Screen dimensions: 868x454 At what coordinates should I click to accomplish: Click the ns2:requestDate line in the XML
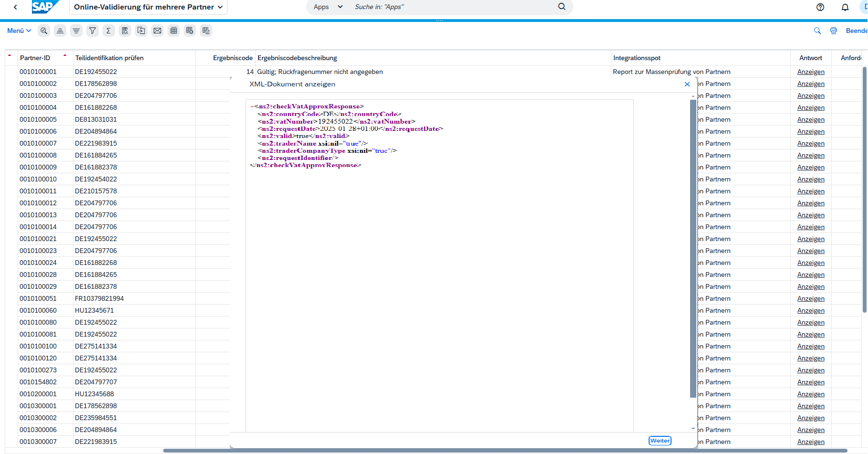351,128
